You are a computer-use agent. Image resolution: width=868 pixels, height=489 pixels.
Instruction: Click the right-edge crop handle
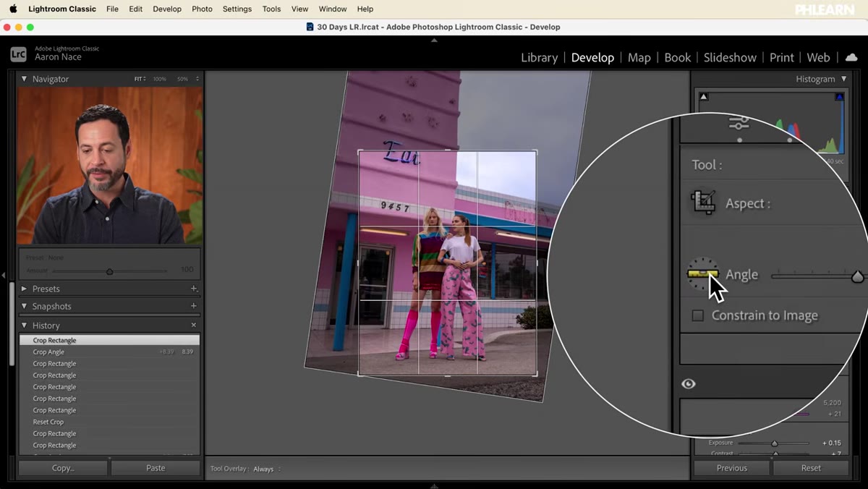coord(537,263)
